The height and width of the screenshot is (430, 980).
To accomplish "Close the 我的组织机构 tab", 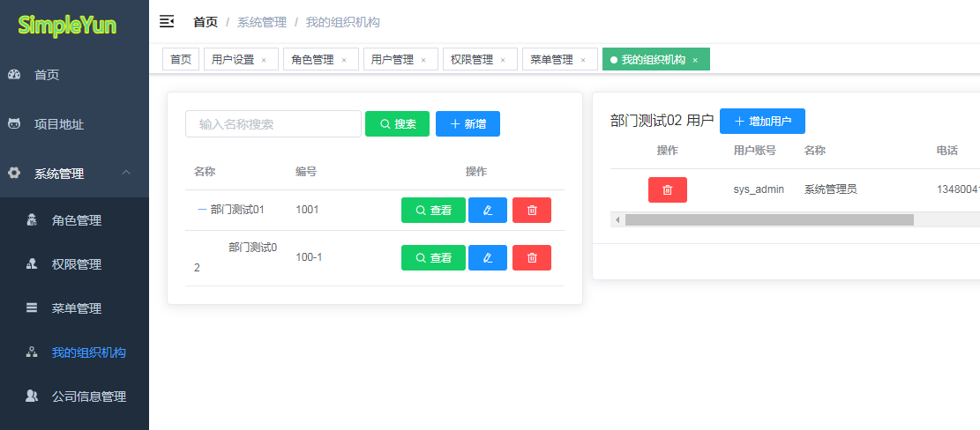I will pyautogui.click(x=695, y=60).
